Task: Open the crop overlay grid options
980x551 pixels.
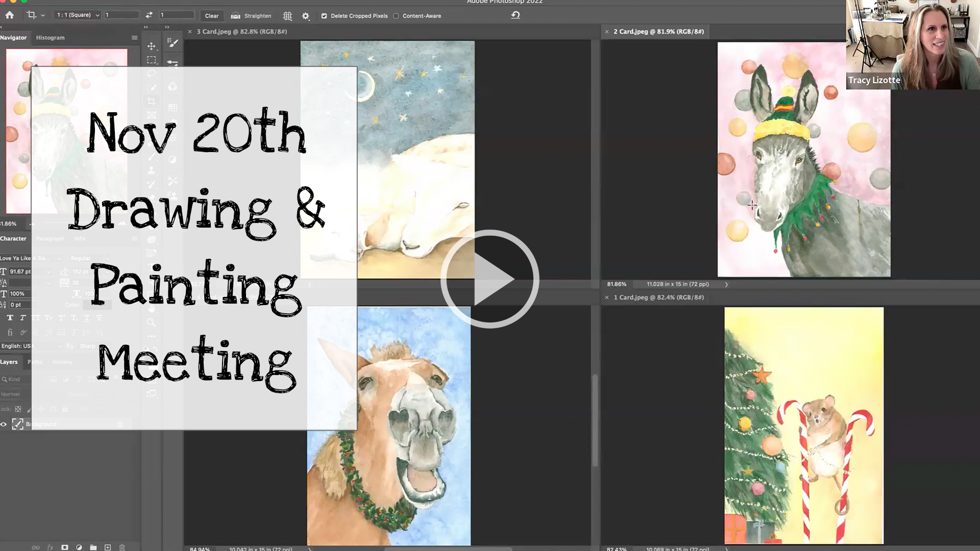Action: point(287,16)
